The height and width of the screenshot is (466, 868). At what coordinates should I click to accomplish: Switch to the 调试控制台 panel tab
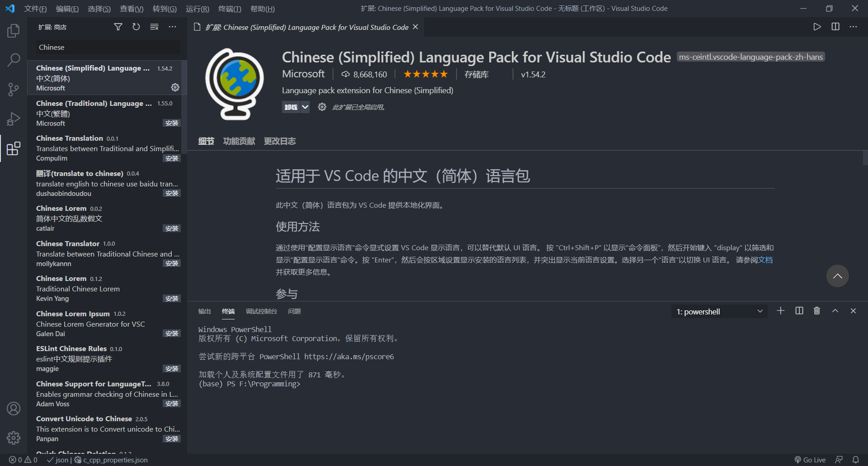click(261, 311)
